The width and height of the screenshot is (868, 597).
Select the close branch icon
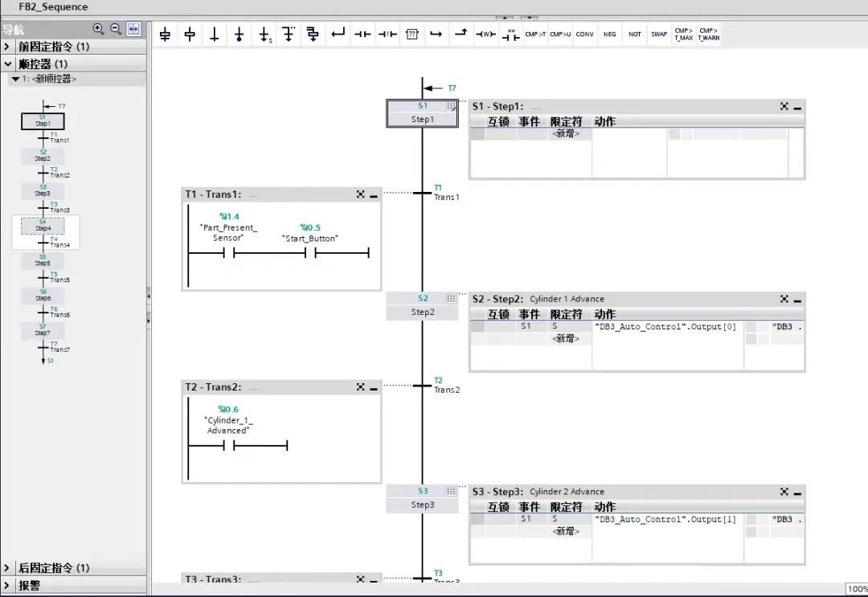(x=338, y=35)
